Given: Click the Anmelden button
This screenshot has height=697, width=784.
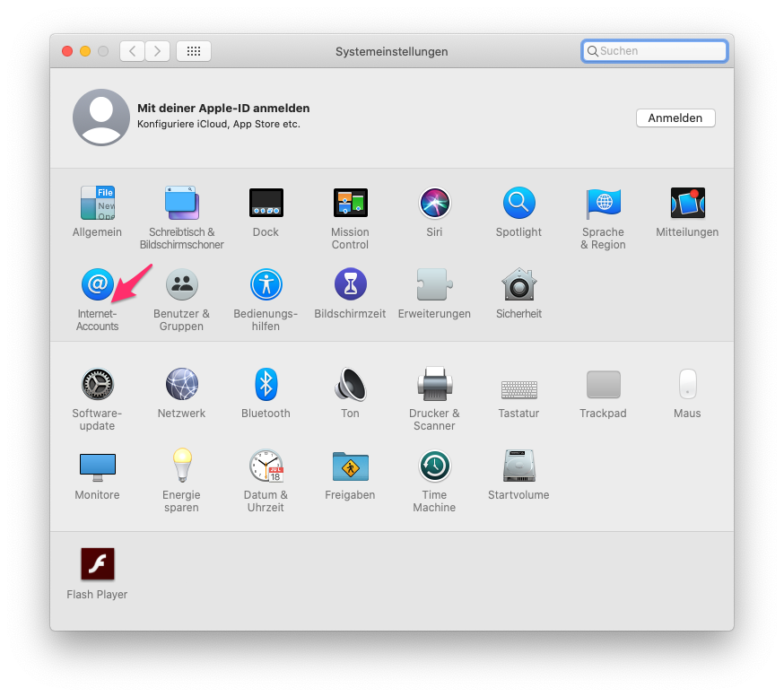Looking at the screenshot, I should click(675, 118).
